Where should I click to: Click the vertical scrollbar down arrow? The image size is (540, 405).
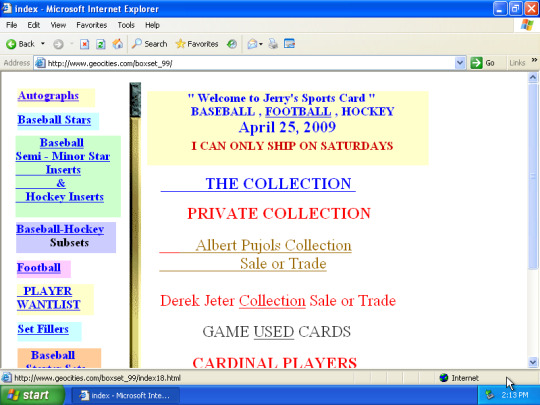(533, 362)
